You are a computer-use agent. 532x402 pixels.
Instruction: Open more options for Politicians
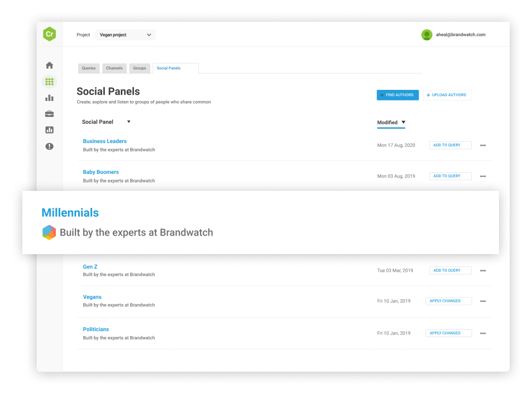point(483,333)
